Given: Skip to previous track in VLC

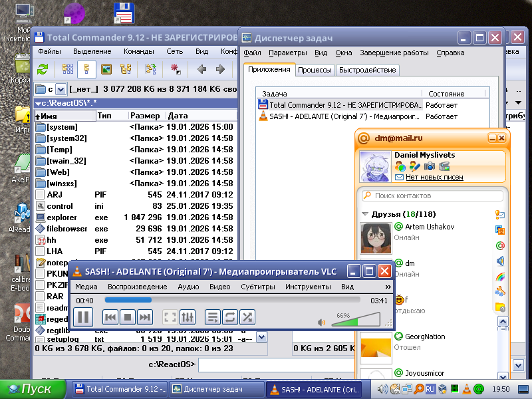Looking at the screenshot, I should click(x=110, y=317).
